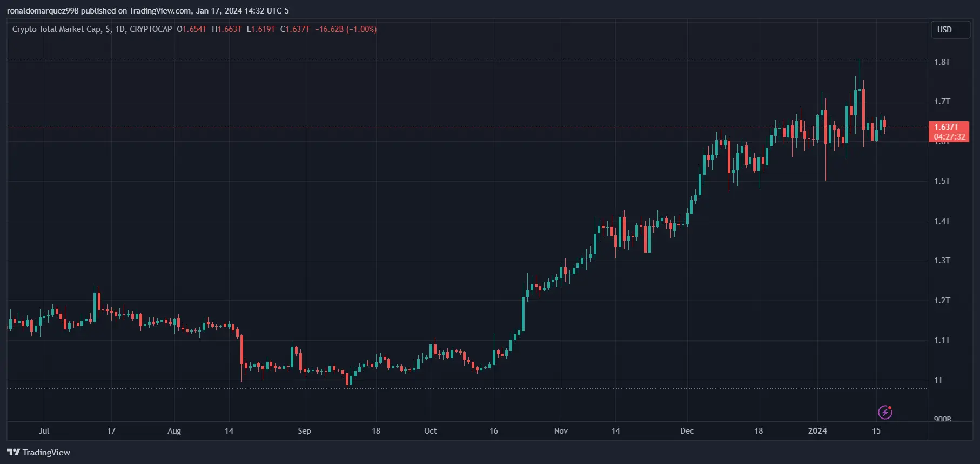Click the open value O1.654T in the legend
The image size is (980, 464).
click(192, 29)
